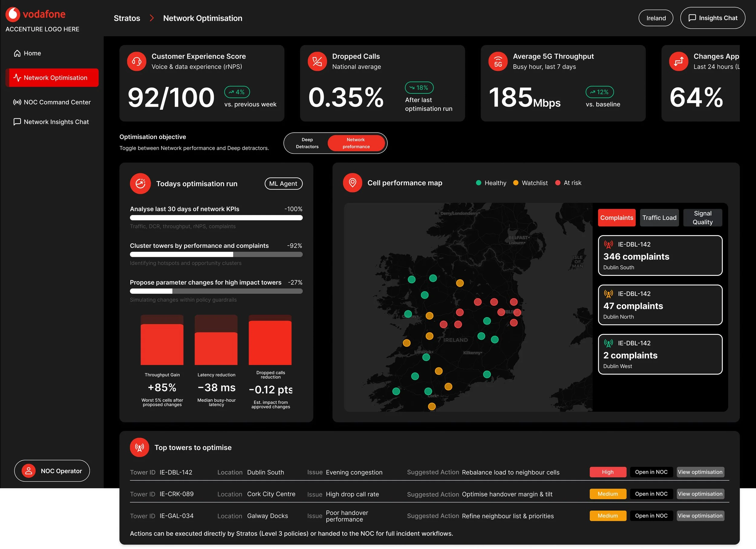Click the Todays optimisation run icon
This screenshot has height=549, width=756.
coord(140,184)
